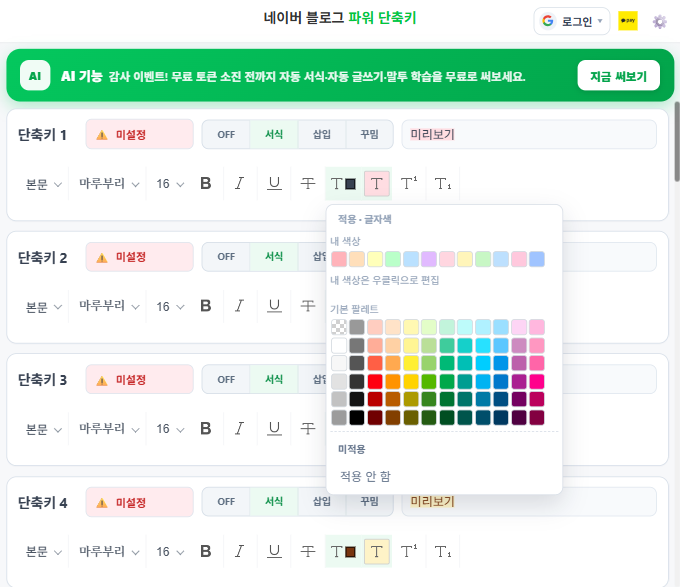Open 마루부리 font dropdown in 단축키 3
The height and width of the screenshot is (587, 680).
109,429
